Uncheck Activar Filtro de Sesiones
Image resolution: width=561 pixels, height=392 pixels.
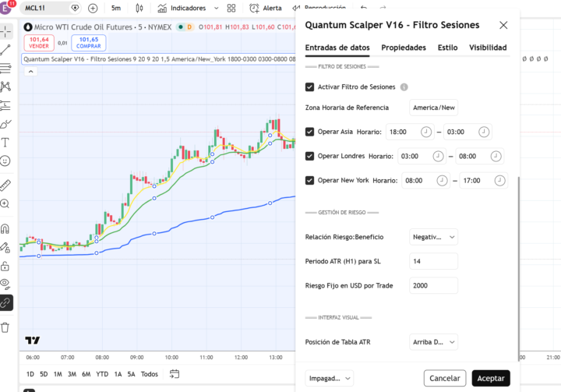[309, 87]
